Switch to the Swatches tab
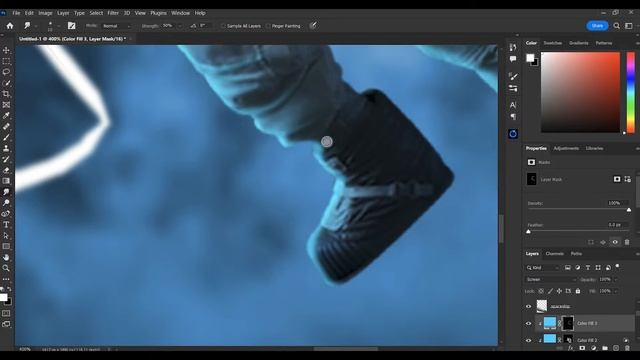The width and height of the screenshot is (640, 360). pos(553,43)
